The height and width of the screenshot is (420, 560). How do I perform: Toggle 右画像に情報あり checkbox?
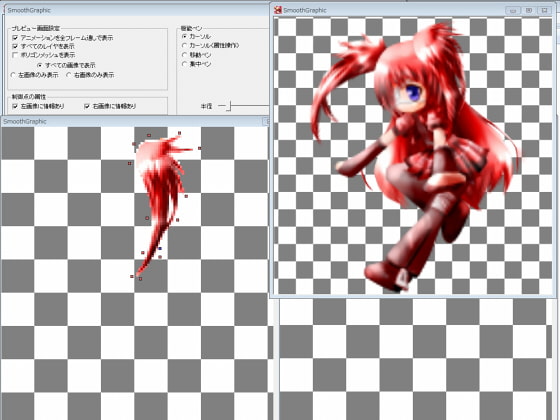click(x=87, y=106)
